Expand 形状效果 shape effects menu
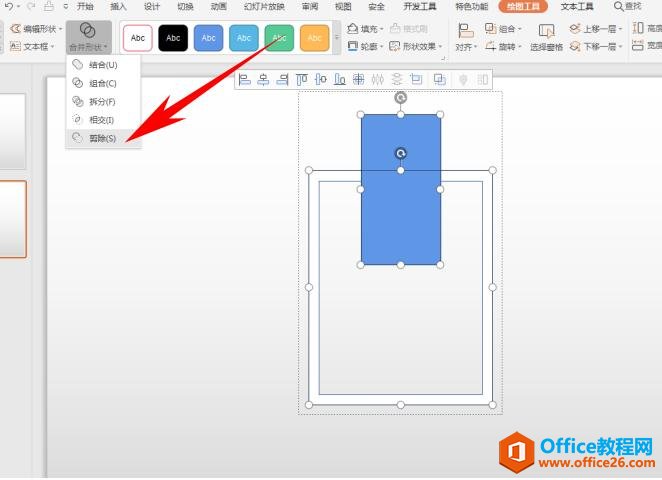This screenshot has width=662, height=480. (418, 46)
